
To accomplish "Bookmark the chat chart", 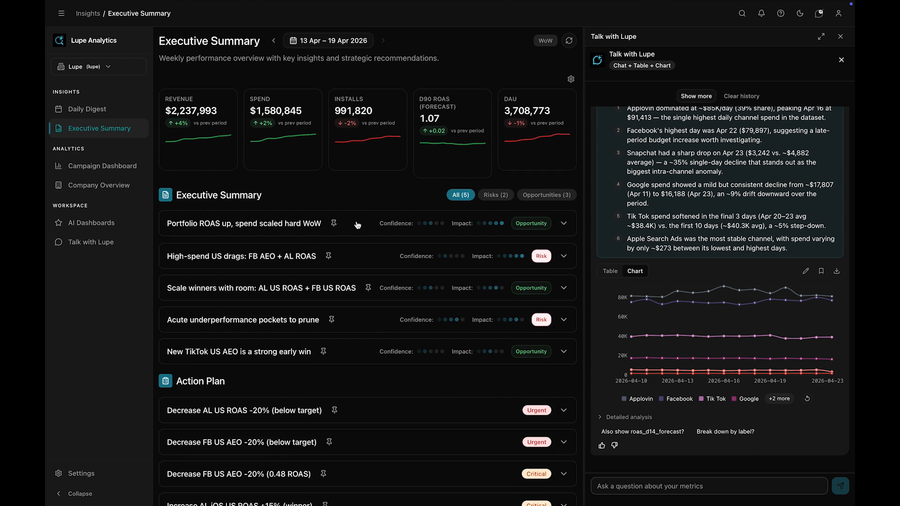I will pos(821,271).
